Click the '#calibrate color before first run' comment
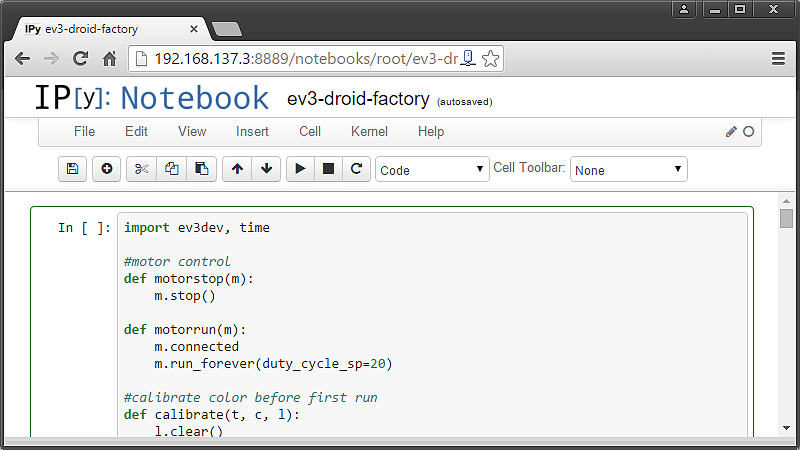The width and height of the screenshot is (800, 450). click(x=251, y=397)
